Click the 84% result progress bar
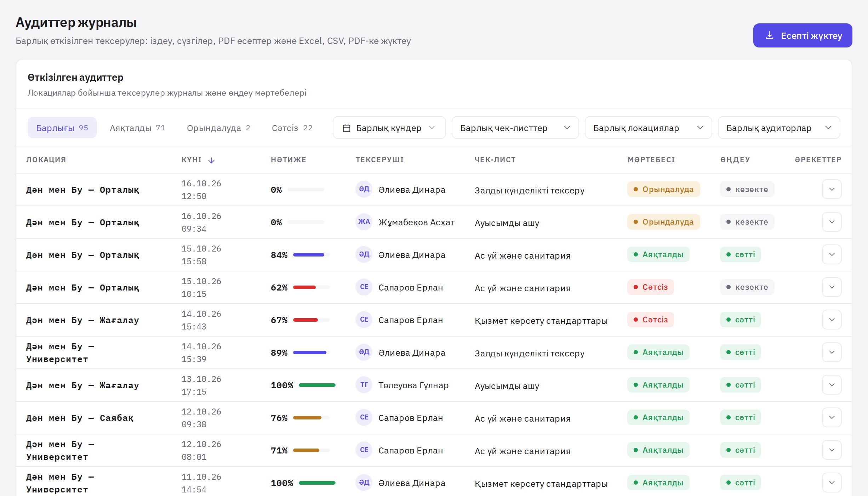The width and height of the screenshot is (868, 496). pyautogui.click(x=311, y=255)
